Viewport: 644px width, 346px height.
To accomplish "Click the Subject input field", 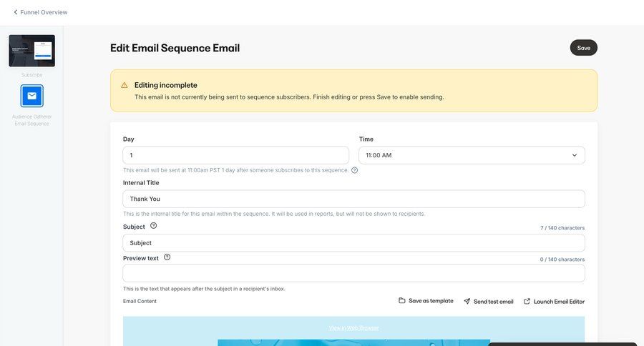I will point(353,243).
